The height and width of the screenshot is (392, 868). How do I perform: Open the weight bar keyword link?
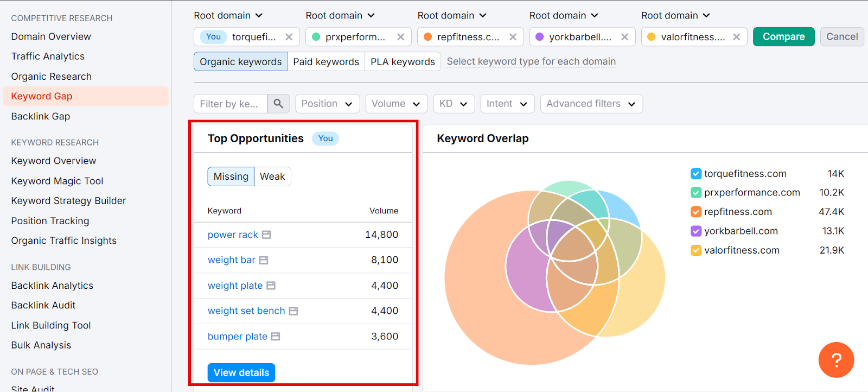pos(231,260)
